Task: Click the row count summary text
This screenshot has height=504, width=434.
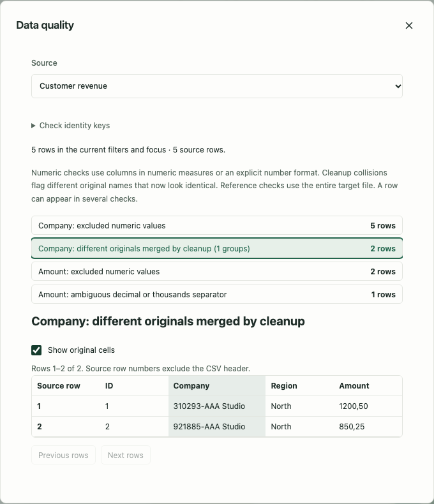Action: click(x=128, y=150)
